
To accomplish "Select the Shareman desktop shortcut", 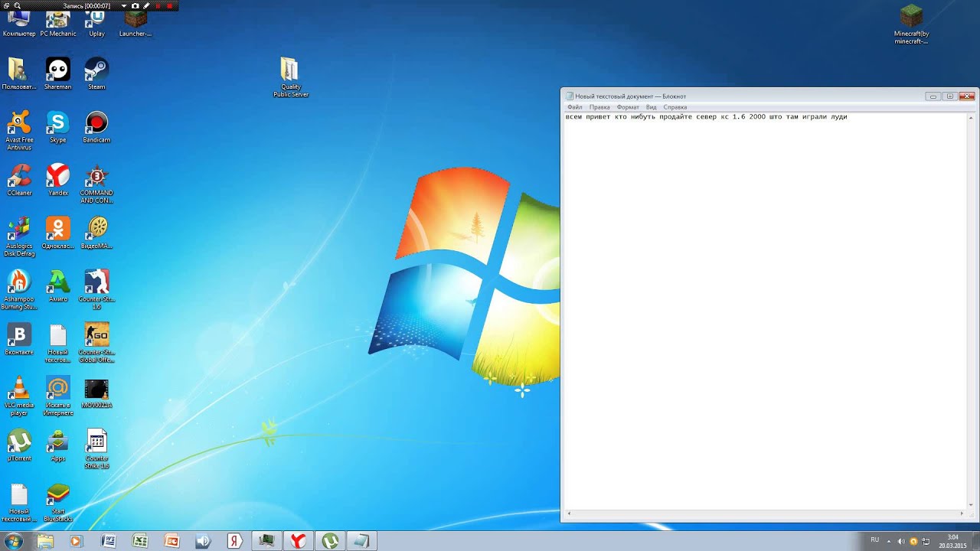I will click(x=57, y=73).
